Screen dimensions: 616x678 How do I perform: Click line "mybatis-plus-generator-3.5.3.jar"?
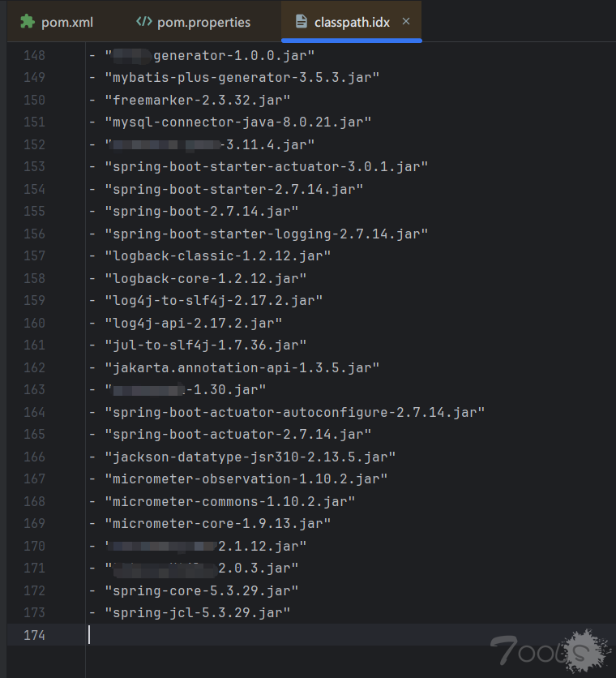242,78
